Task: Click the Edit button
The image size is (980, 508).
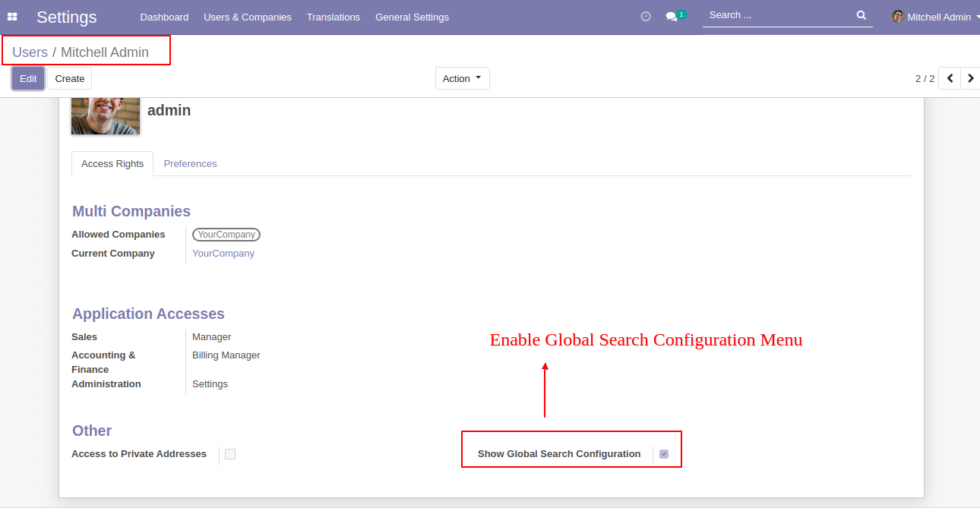Action: [x=28, y=78]
